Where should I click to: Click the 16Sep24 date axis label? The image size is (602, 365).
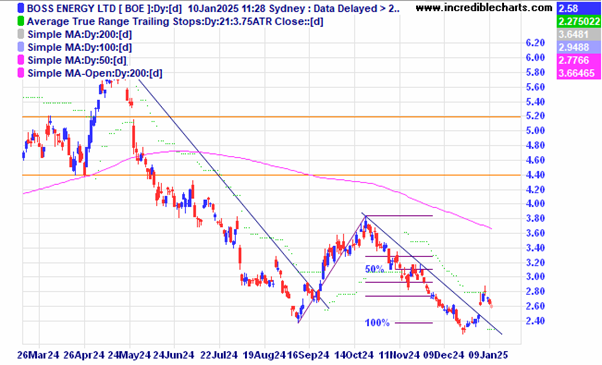tap(308, 355)
